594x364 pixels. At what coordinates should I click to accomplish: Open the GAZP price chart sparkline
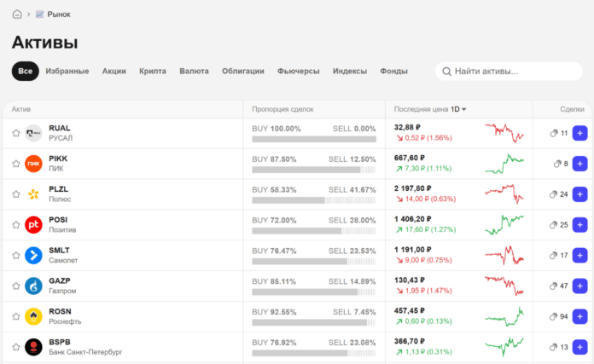pos(504,286)
